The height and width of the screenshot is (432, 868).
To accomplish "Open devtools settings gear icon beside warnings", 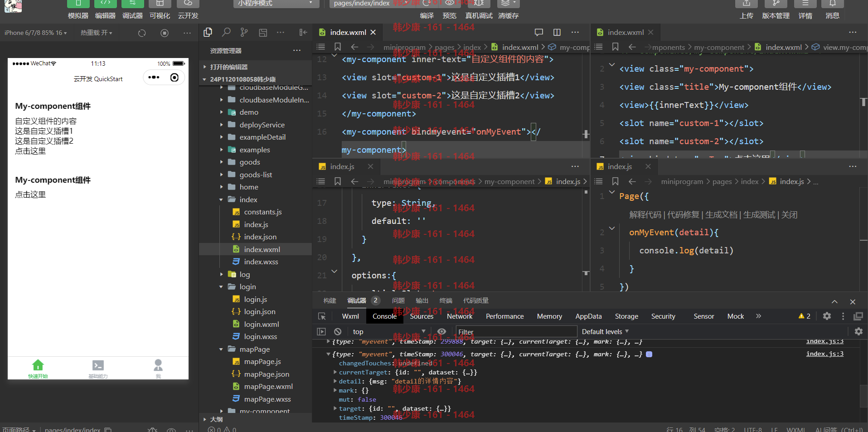I will click(827, 316).
